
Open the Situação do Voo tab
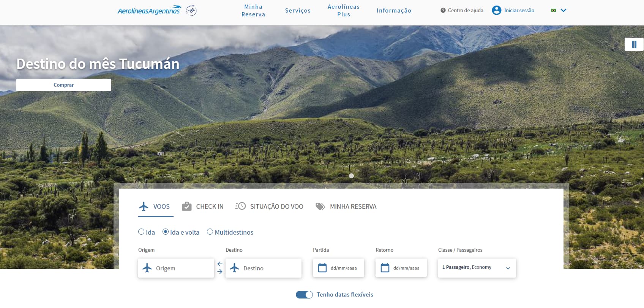[269, 206]
